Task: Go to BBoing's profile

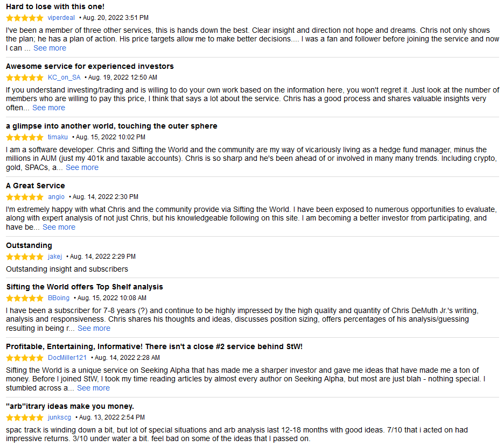Action: tap(59, 298)
